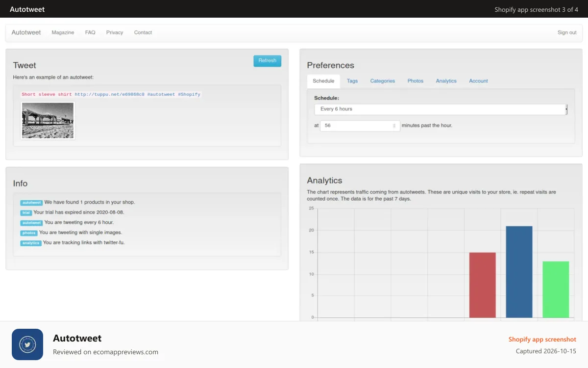Click the autotweet badge beside tweeting every 6 hour
The width and height of the screenshot is (588, 368).
click(31, 223)
